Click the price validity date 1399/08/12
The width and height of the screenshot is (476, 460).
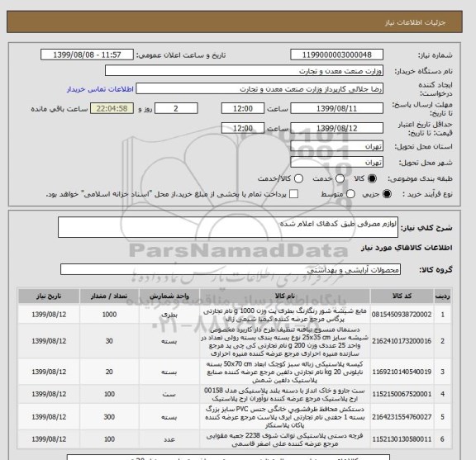coord(336,128)
